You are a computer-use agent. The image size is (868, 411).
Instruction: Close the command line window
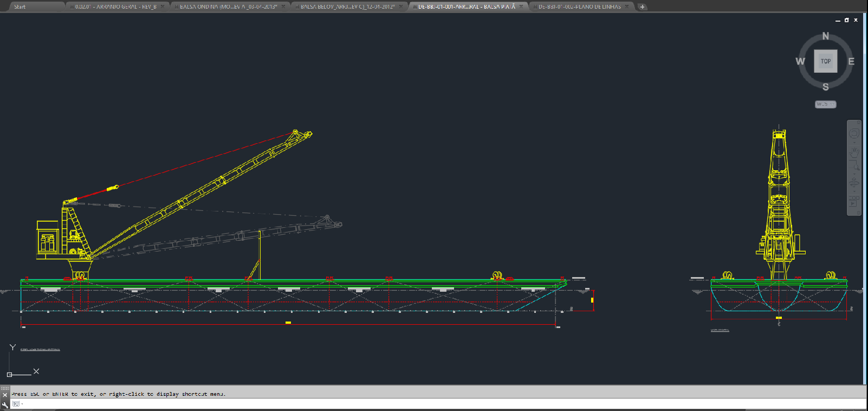tap(5, 395)
